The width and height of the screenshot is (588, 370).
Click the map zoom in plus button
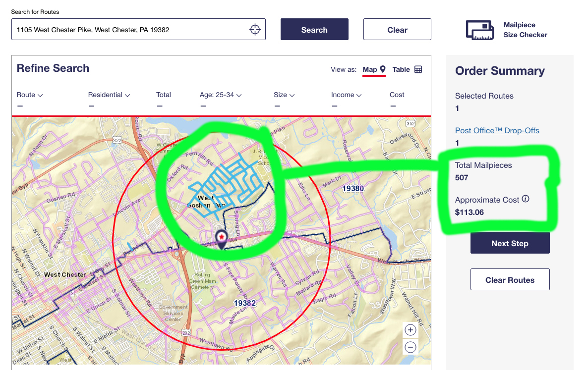tap(410, 330)
